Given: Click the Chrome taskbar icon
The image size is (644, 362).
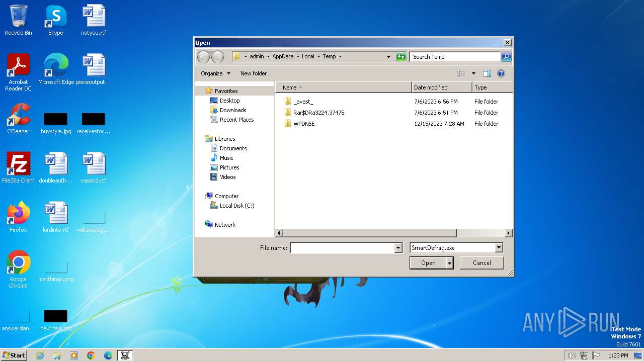Looking at the screenshot, I should (x=91, y=355).
